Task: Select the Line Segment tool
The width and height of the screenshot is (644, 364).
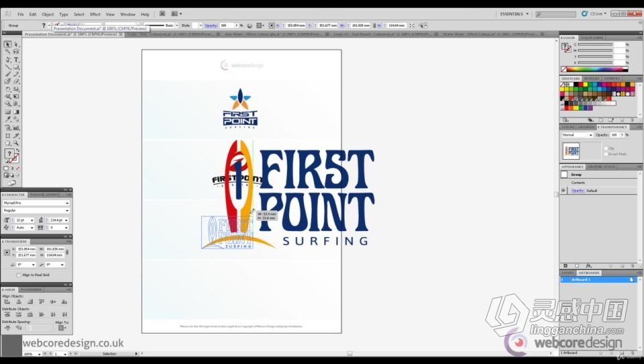Action: (7, 67)
